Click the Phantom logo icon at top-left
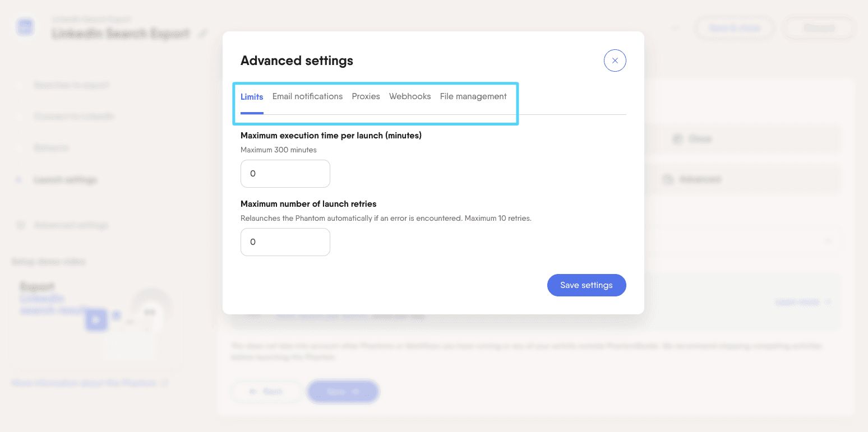The image size is (868, 432). (25, 27)
